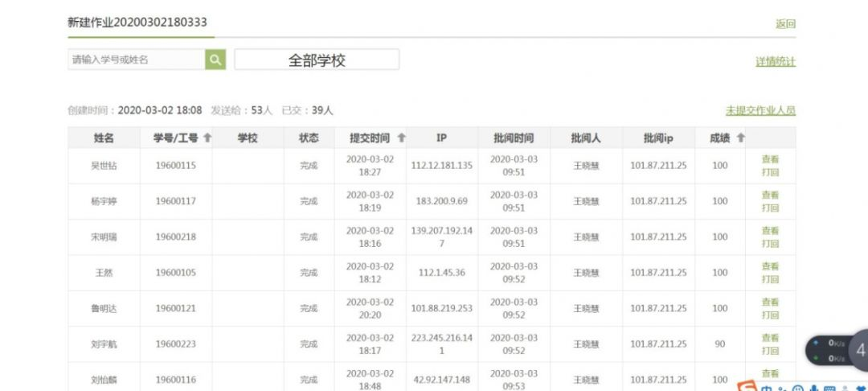Image resolution: width=868 pixels, height=391 pixels.
Task: Open the 详情统计 link
Action: point(776,62)
